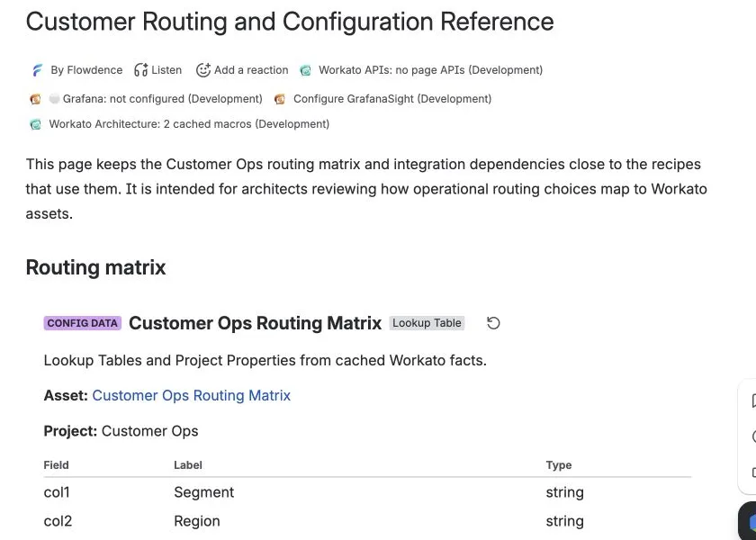
Task: Select the Segment label cell
Action: [204, 492]
